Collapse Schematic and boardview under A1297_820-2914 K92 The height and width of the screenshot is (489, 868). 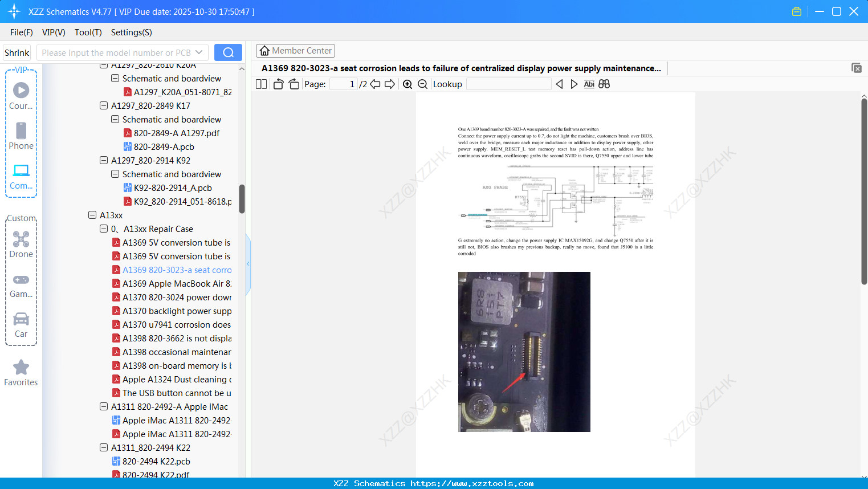pyautogui.click(x=115, y=174)
